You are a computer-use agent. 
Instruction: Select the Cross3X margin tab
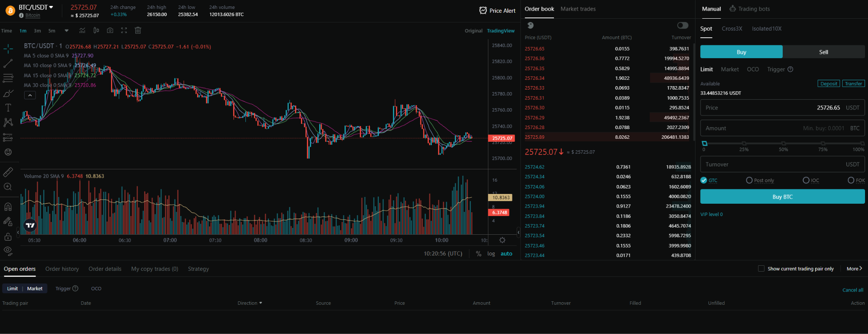tap(732, 29)
